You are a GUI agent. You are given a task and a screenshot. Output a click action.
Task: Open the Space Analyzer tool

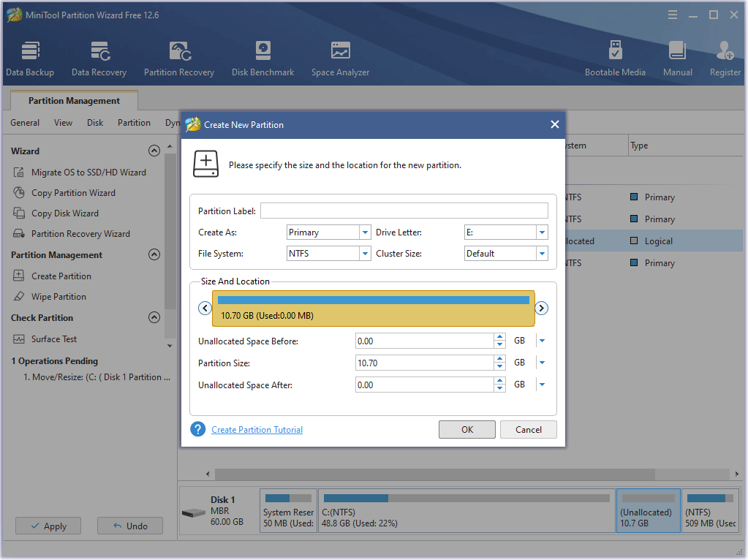click(x=340, y=59)
